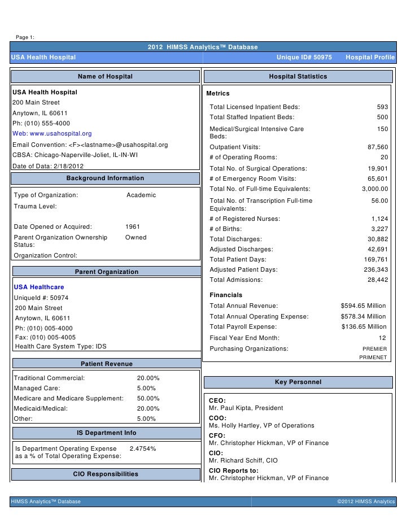The image size is (411, 532).
Task: Select the 'Email Convention' line
Action: [90, 145]
